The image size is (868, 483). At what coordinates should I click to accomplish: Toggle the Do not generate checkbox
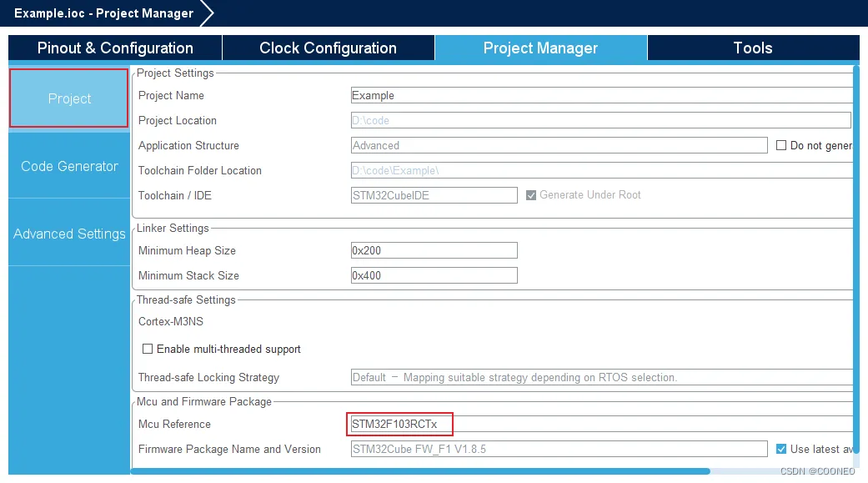coord(781,145)
